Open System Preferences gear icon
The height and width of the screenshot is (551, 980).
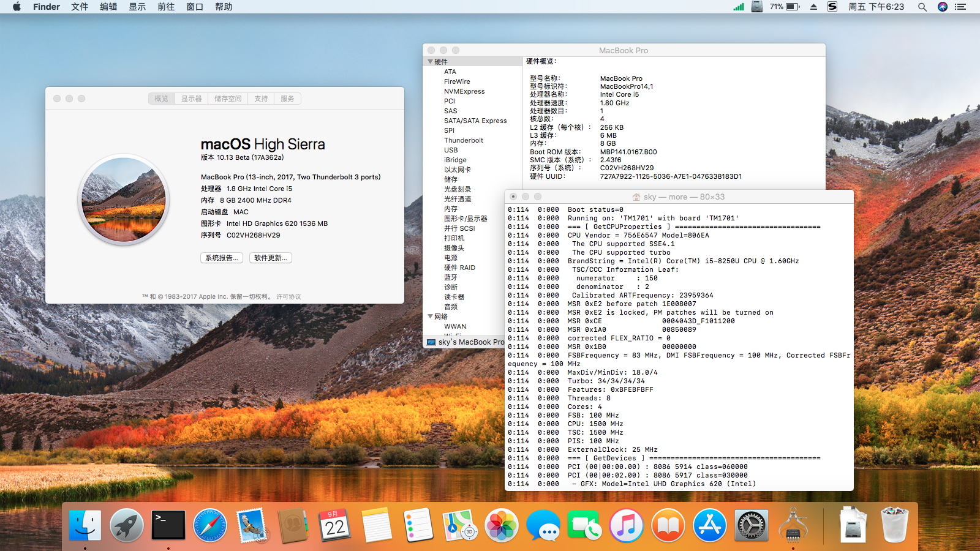[752, 525]
